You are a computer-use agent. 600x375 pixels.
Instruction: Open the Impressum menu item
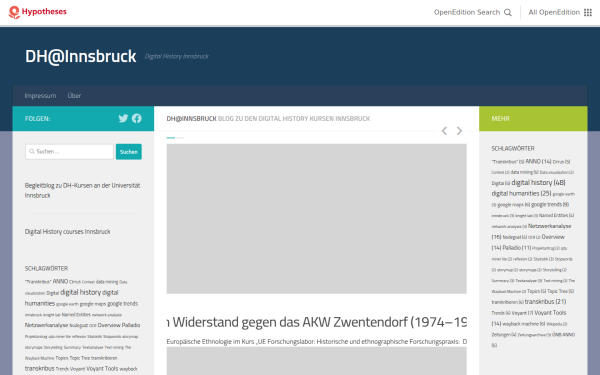(x=40, y=96)
